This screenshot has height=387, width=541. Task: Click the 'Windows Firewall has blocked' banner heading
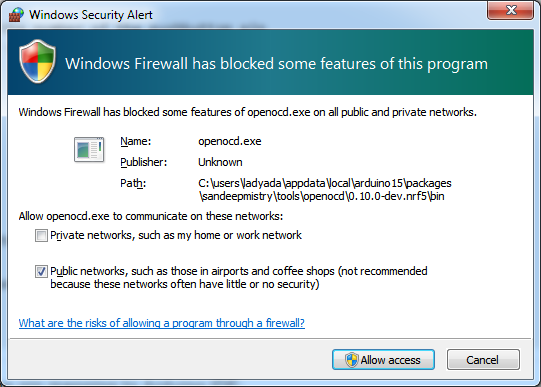276,64
